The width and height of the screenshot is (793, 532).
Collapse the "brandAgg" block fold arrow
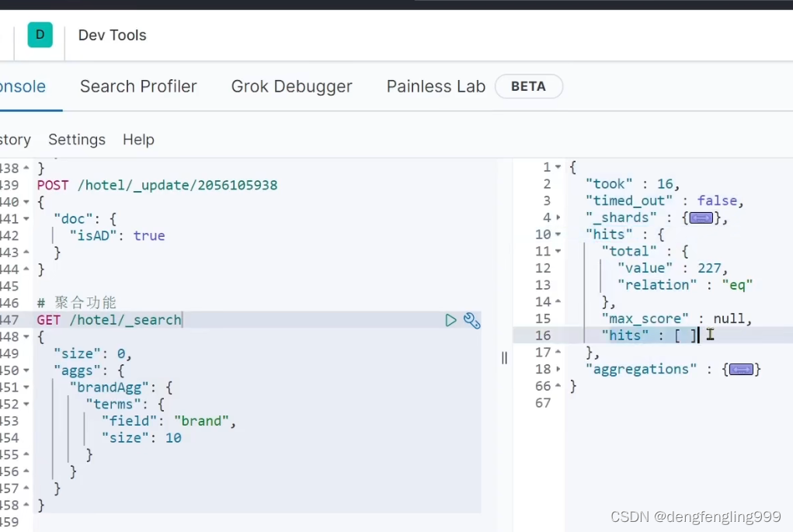click(x=26, y=388)
